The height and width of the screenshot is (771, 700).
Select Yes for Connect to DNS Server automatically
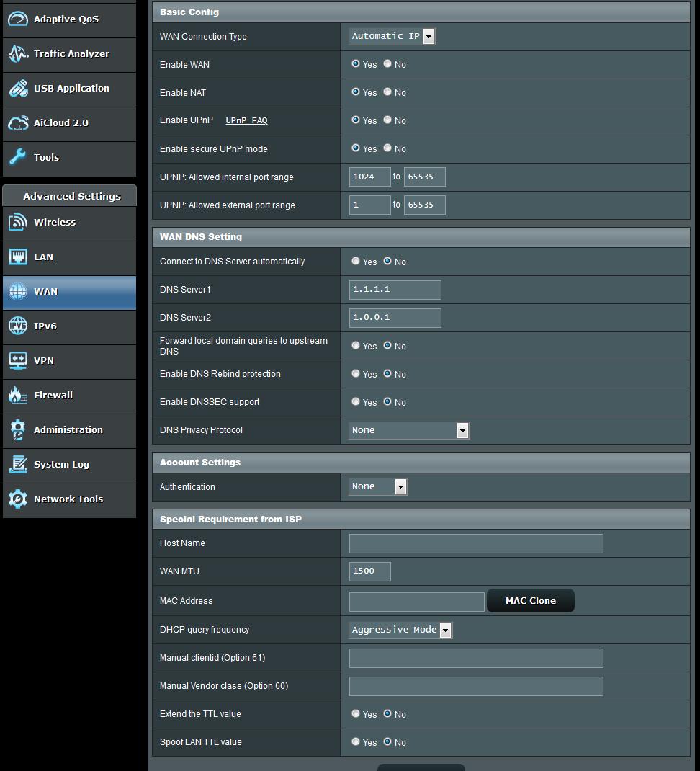pyautogui.click(x=356, y=261)
